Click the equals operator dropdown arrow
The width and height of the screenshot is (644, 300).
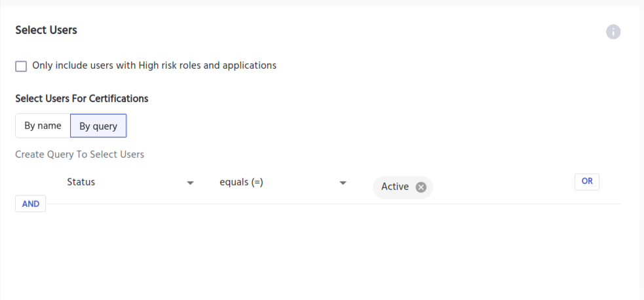click(x=343, y=183)
